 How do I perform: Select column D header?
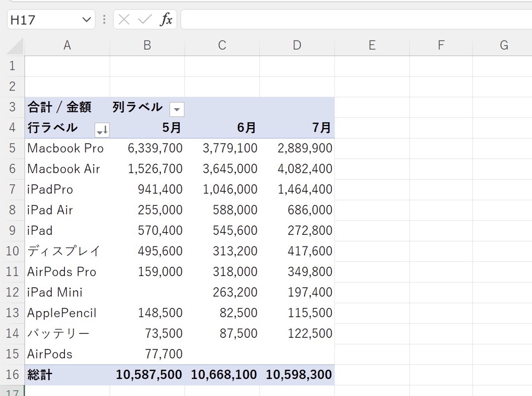click(x=297, y=45)
